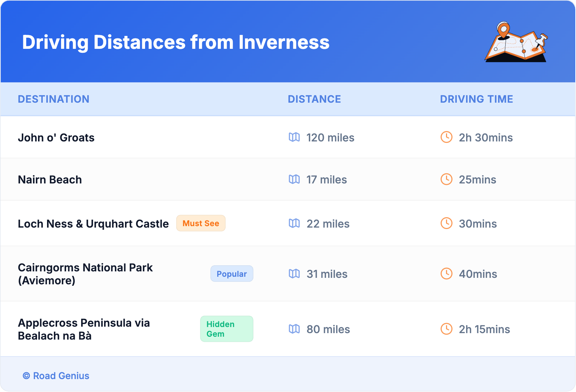Click the Distance column header
This screenshot has height=392, width=576.
click(314, 99)
